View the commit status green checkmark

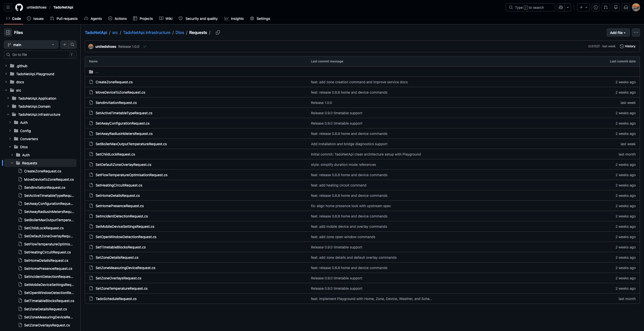(145, 47)
